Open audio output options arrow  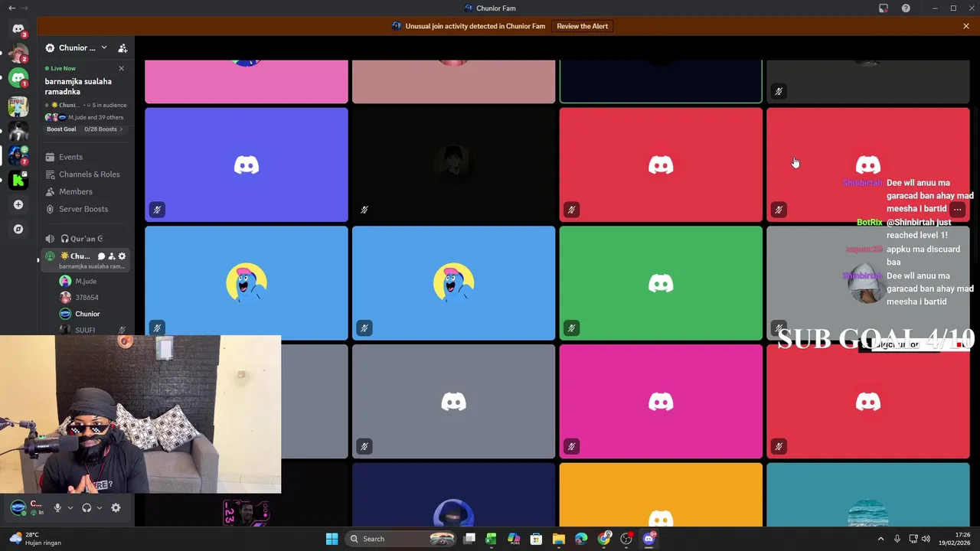pyautogui.click(x=100, y=507)
